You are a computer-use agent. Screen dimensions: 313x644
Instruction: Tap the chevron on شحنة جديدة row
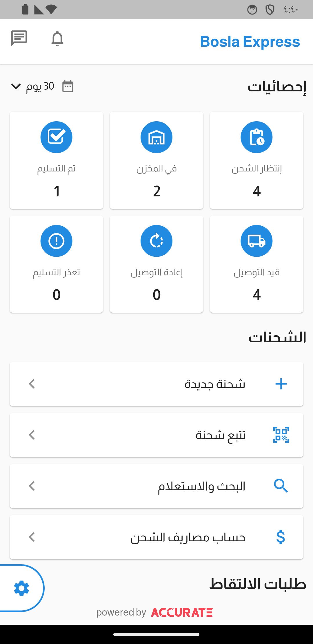(32, 384)
